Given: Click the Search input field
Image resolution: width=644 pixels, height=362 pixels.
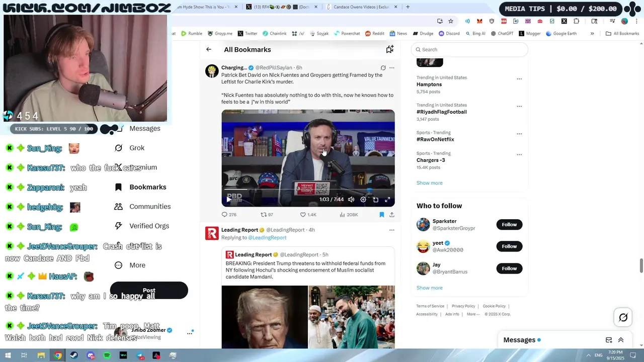Looking at the screenshot, I should [469, 49].
